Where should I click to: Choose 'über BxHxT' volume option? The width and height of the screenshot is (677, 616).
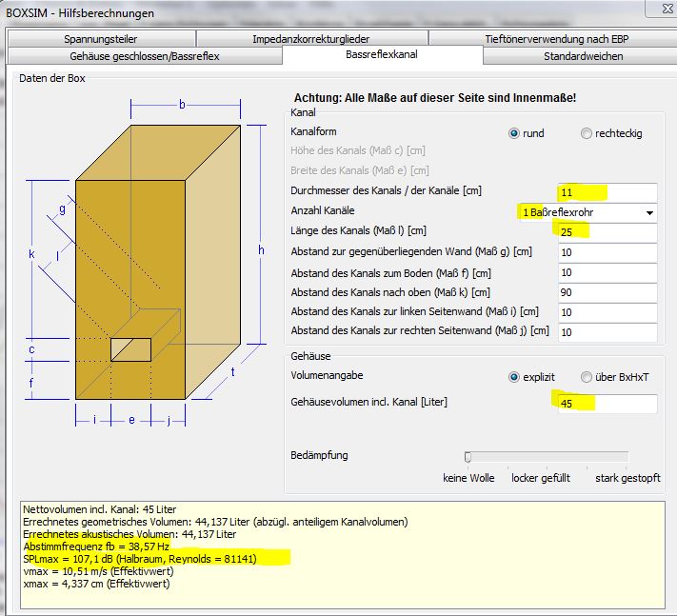[586, 376]
